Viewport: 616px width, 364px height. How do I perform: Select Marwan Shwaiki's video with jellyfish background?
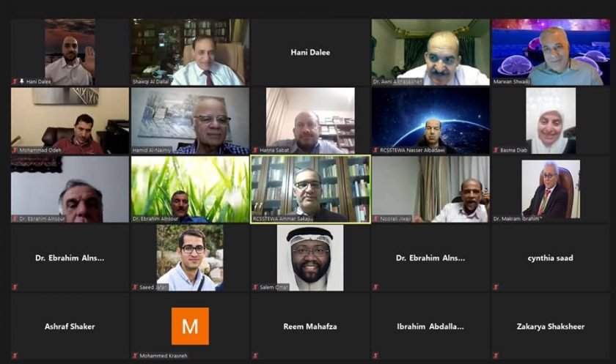[x=551, y=52]
